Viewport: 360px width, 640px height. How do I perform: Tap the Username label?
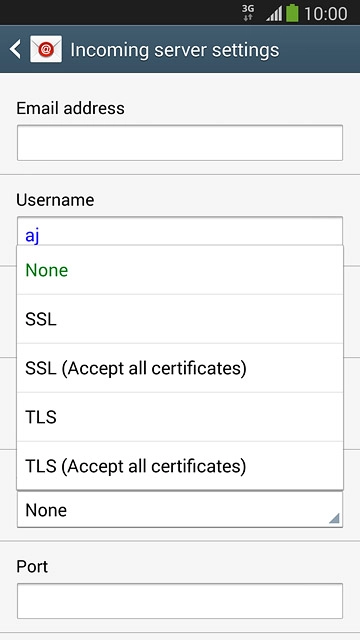tap(55, 200)
